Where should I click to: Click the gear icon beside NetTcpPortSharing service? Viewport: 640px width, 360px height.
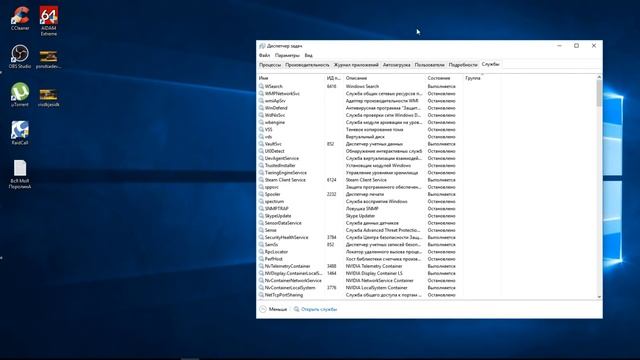(261, 295)
